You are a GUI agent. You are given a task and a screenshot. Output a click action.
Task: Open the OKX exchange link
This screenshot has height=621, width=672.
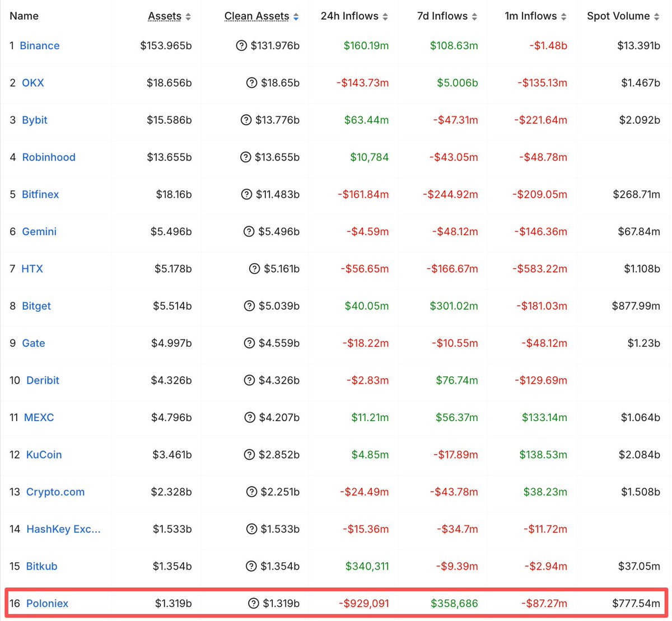tap(33, 83)
